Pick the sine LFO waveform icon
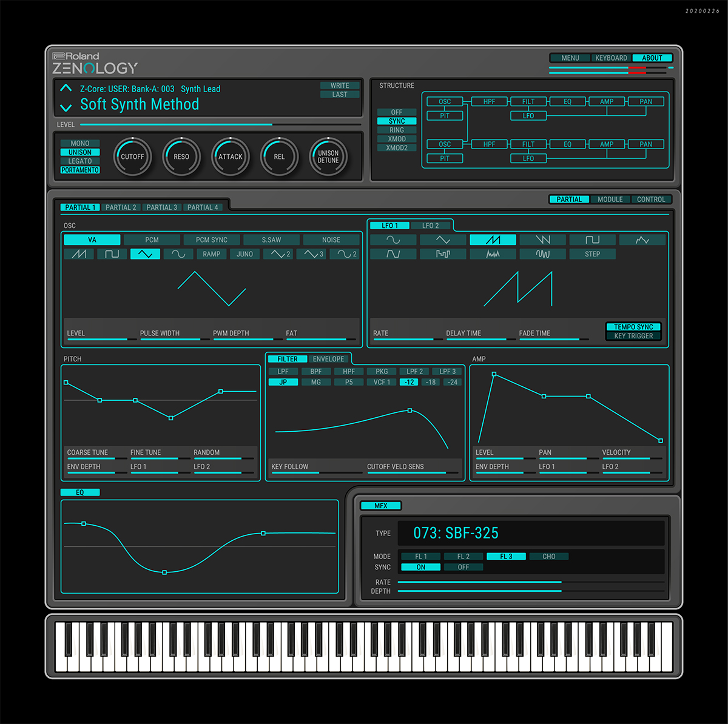 point(393,240)
